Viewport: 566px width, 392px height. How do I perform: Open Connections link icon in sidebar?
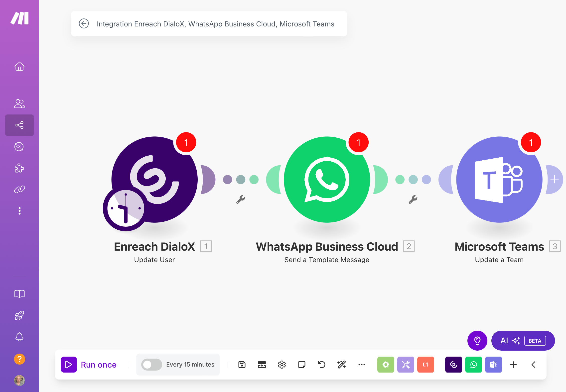click(x=19, y=190)
